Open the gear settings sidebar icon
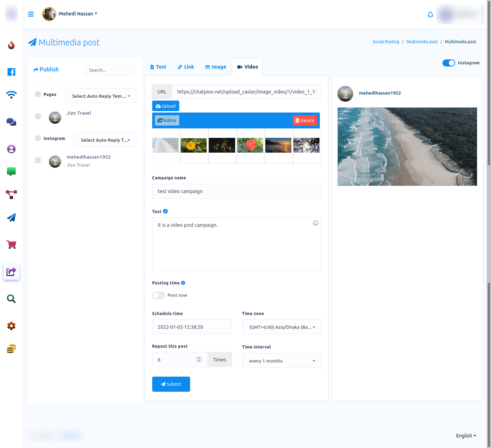Viewport: 491px width, 448px height. (x=11, y=326)
